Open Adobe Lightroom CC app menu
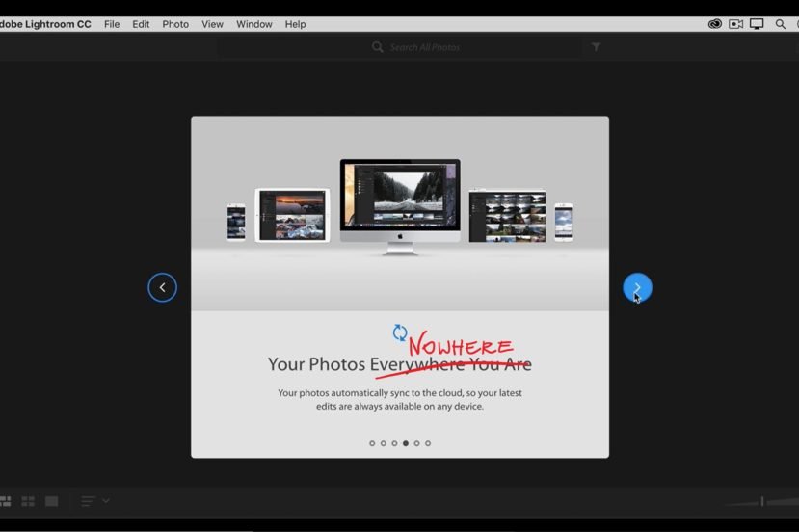The image size is (799, 532). click(x=46, y=24)
